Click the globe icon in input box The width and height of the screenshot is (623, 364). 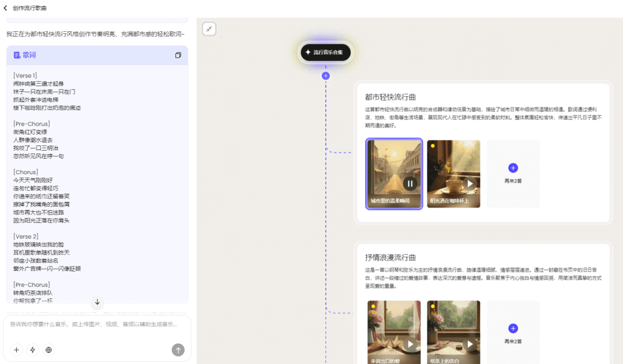click(49, 350)
